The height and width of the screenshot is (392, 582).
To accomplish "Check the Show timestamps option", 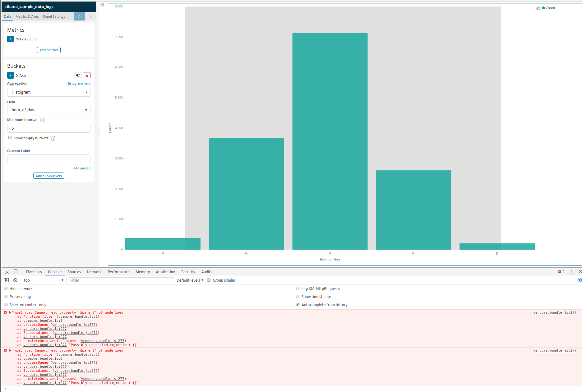I will click(298, 296).
